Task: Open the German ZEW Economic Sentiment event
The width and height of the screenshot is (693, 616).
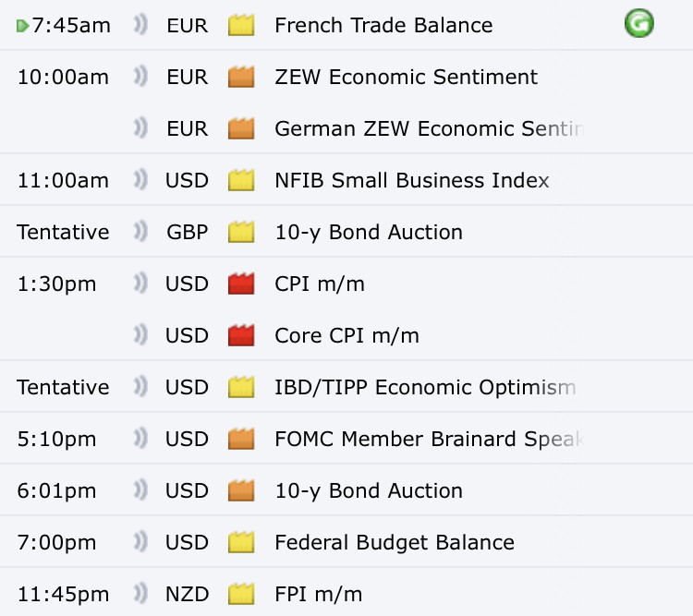Action: [429, 128]
